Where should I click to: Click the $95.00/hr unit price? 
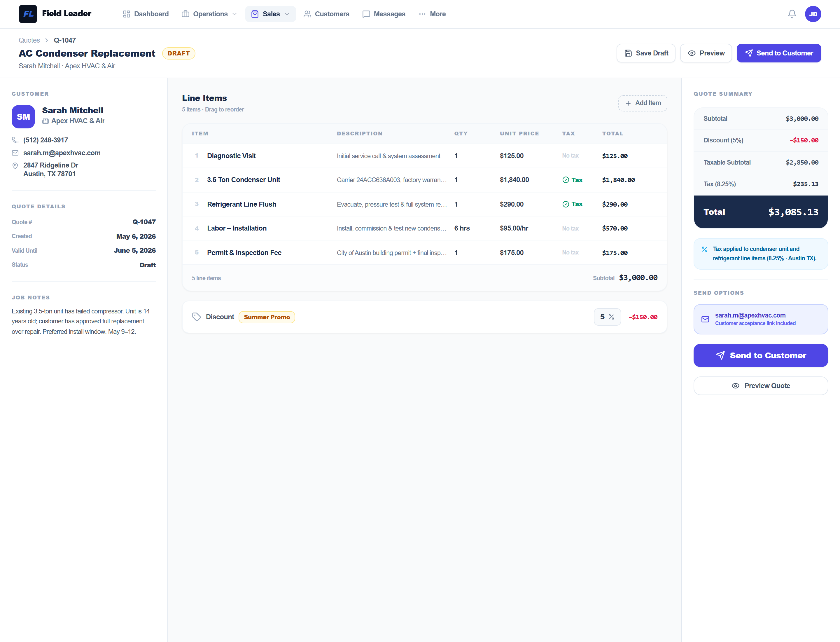[514, 228]
